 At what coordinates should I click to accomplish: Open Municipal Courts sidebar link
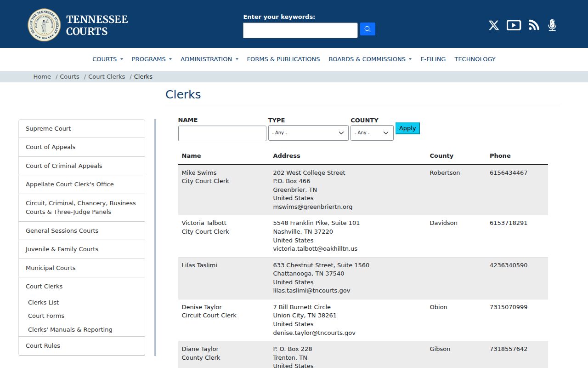click(x=82, y=268)
